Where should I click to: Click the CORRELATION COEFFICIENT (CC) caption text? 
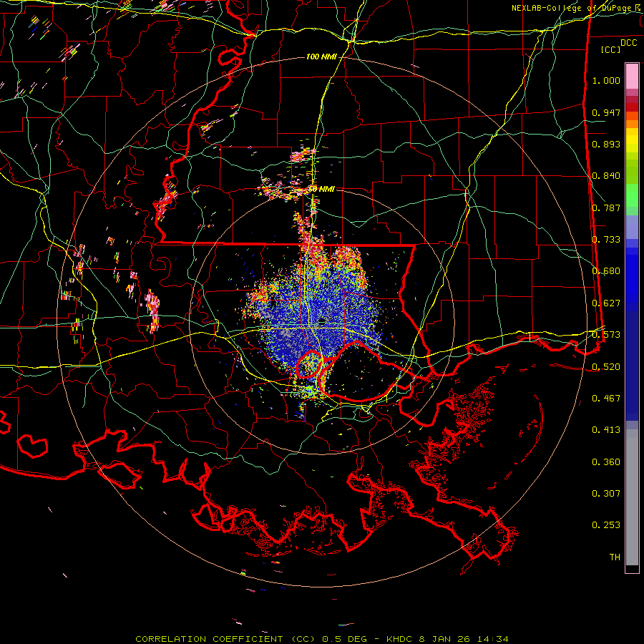click(225, 639)
